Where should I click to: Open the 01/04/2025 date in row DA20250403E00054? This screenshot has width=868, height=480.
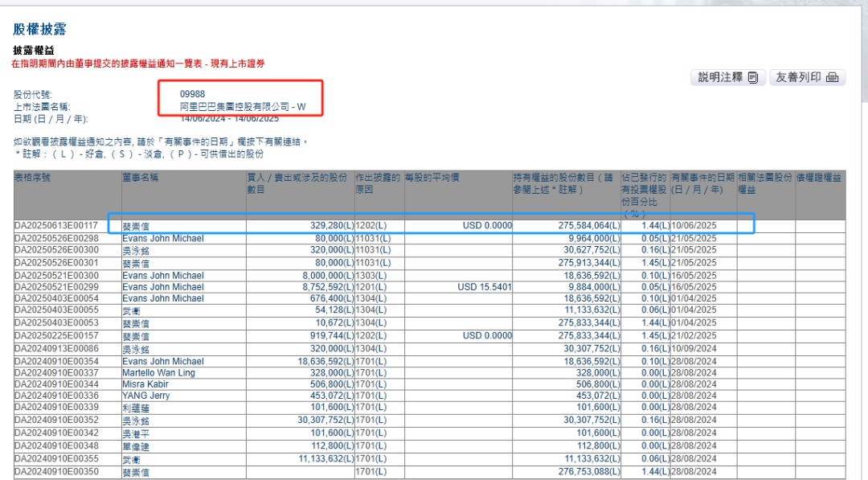(694, 298)
